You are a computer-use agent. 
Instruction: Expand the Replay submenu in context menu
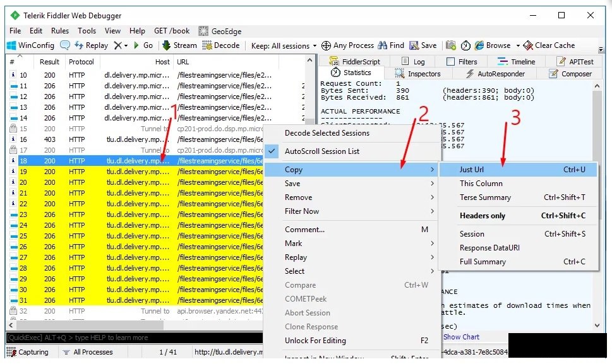352,257
